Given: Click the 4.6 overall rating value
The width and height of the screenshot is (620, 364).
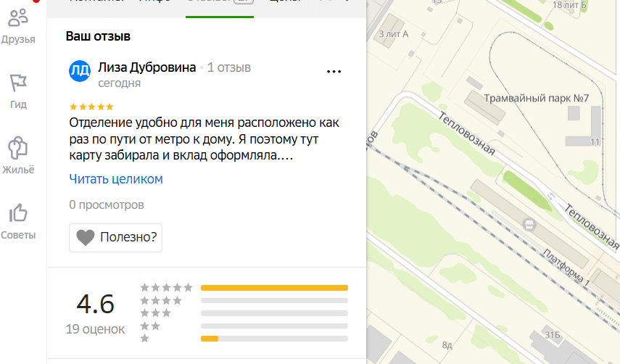Looking at the screenshot, I should click(x=95, y=304).
